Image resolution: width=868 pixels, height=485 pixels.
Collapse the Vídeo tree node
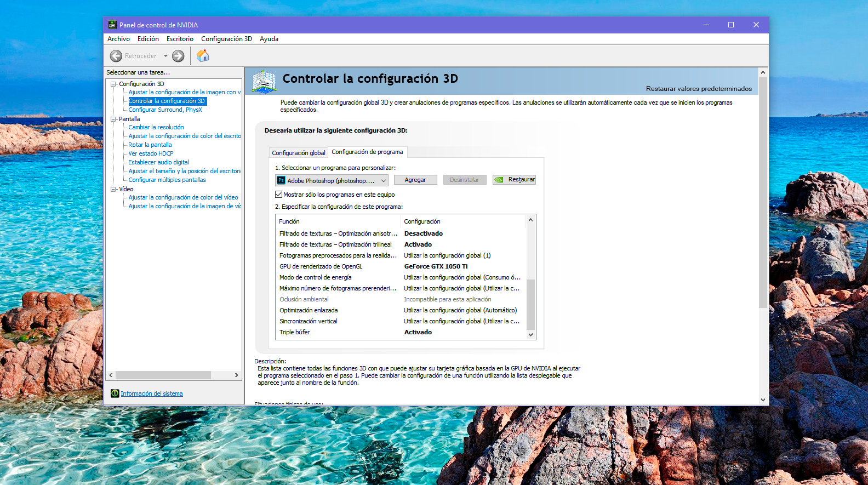(x=113, y=189)
